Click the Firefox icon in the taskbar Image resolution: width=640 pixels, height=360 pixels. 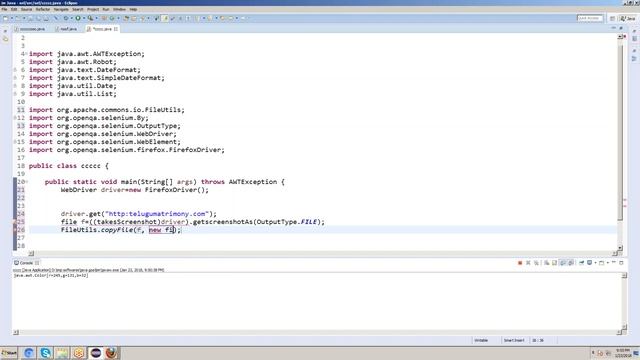coord(111,353)
